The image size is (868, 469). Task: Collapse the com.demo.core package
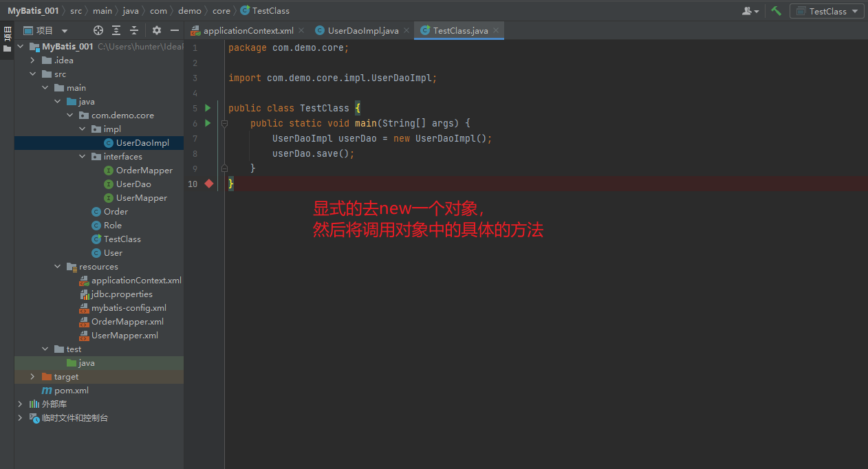pos(70,116)
